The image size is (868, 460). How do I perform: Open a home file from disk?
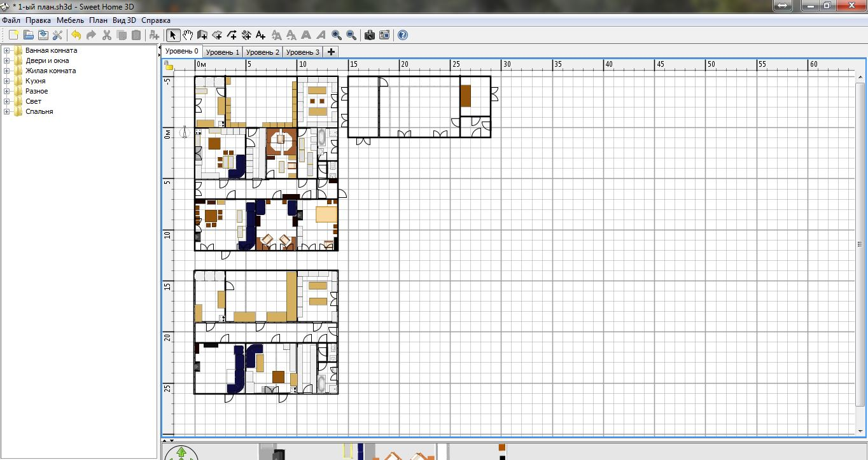[x=28, y=35]
